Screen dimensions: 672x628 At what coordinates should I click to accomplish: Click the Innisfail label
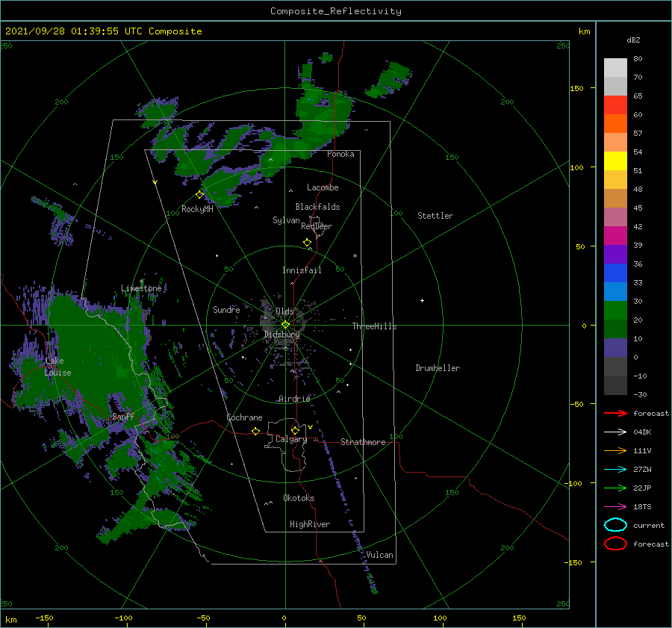(302, 270)
